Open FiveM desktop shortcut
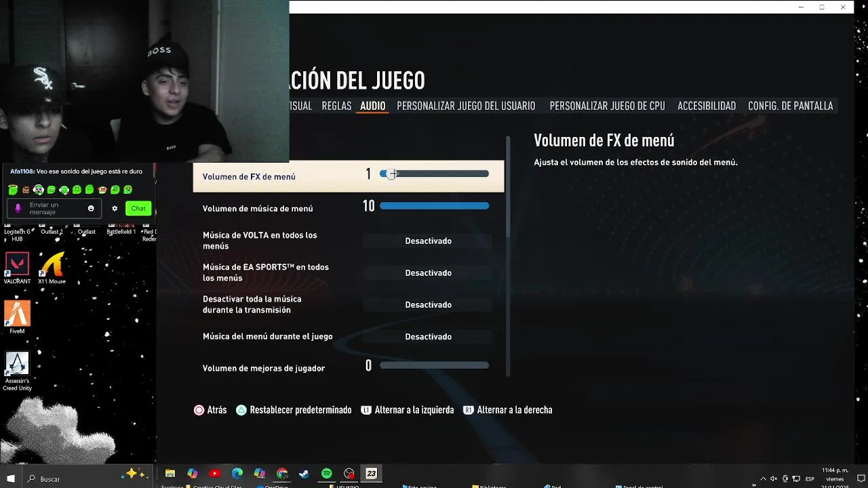The height and width of the screenshot is (488, 868). tap(17, 317)
